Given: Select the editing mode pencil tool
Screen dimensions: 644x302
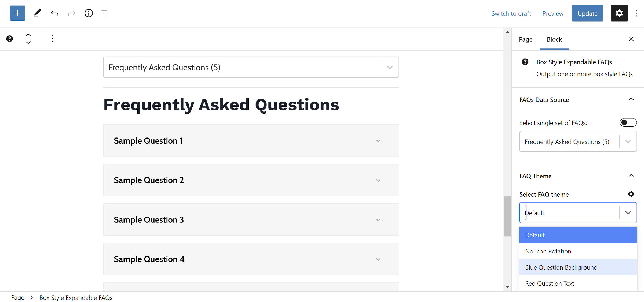Looking at the screenshot, I should tap(37, 13).
